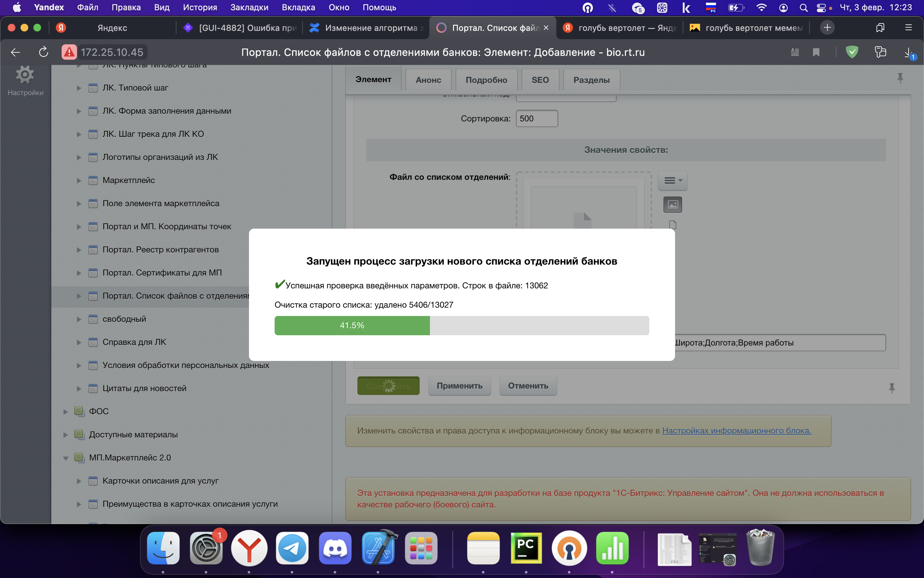The image size is (924, 578).
Task: Open OpenVPN Connect in the Dock
Action: (x=569, y=548)
